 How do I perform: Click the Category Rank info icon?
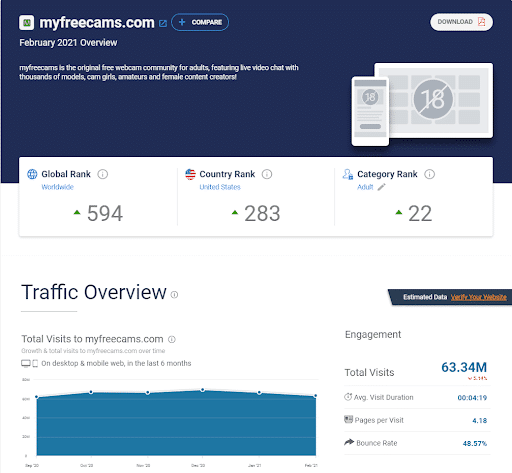[x=429, y=174]
